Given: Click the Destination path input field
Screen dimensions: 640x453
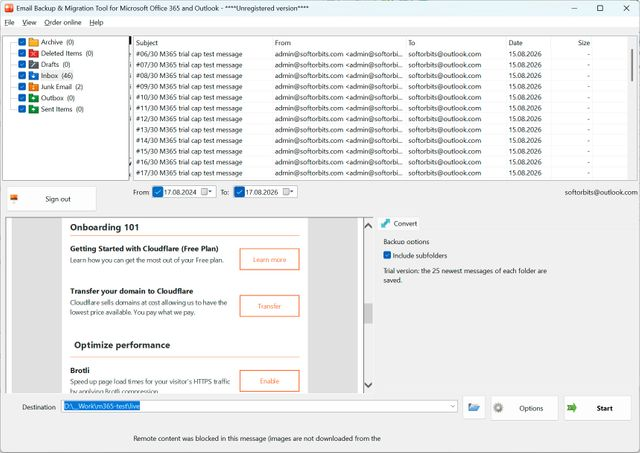Looking at the screenshot, I should (x=255, y=406).
